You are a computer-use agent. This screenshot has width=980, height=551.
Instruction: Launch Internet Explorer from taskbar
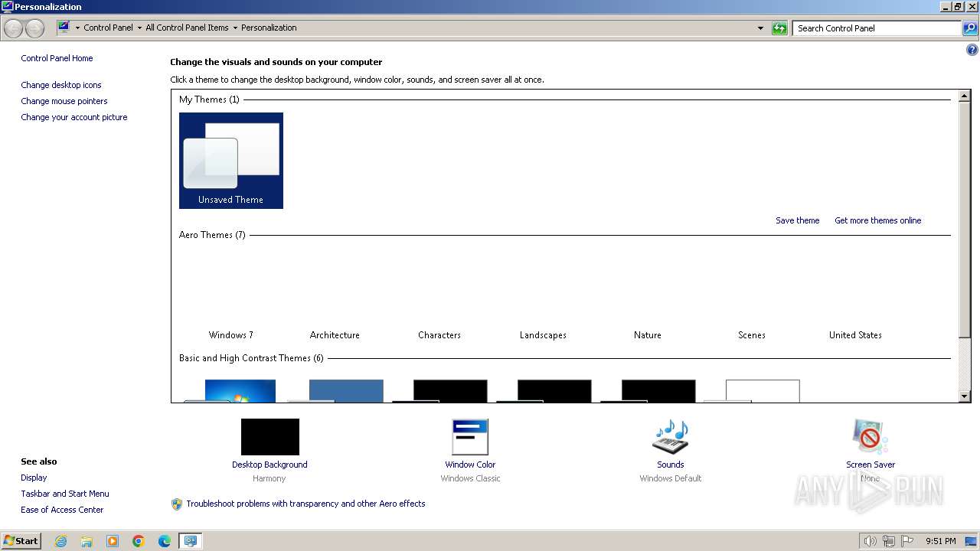(60, 541)
